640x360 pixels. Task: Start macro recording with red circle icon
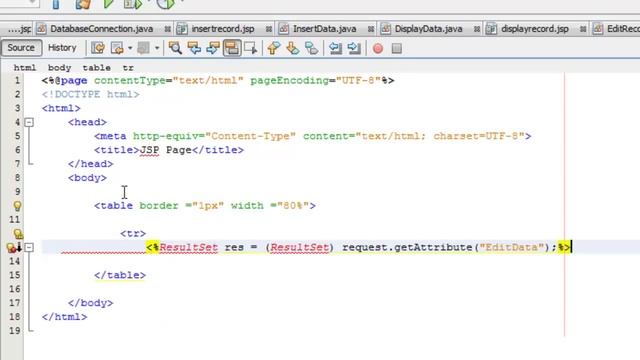(378, 49)
